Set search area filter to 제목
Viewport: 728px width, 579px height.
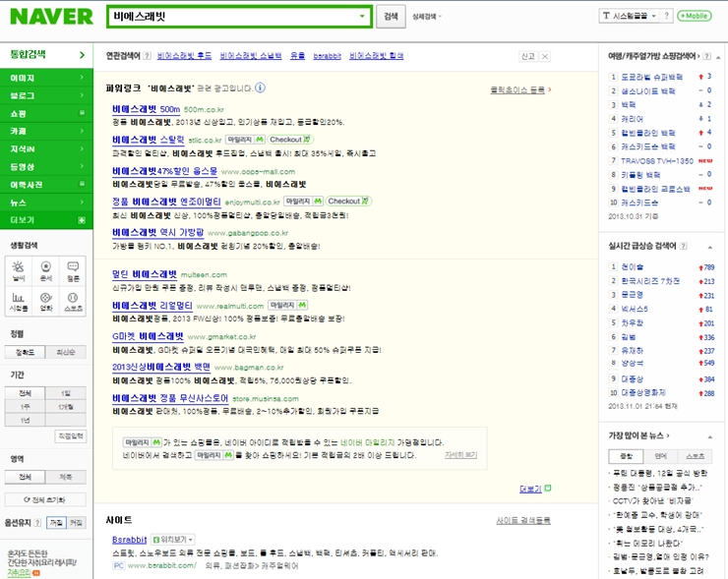(66, 477)
